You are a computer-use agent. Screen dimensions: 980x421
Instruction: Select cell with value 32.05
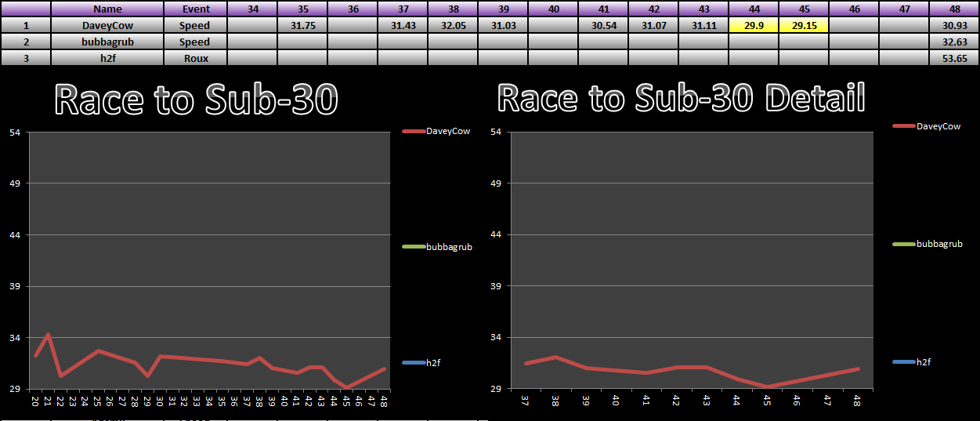(454, 25)
